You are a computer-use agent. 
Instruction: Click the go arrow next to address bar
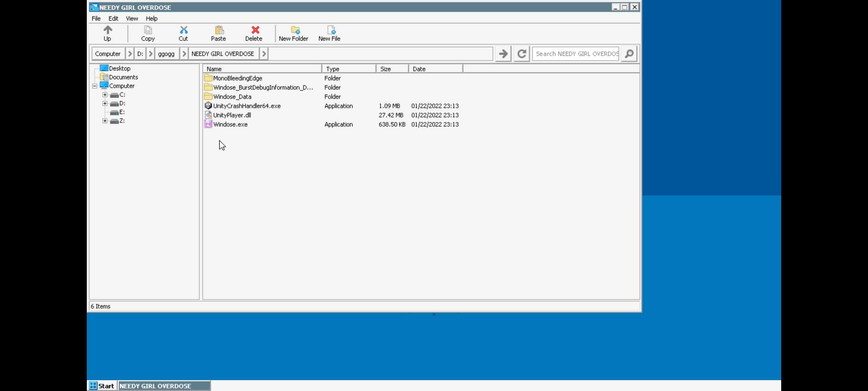coord(503,54)
